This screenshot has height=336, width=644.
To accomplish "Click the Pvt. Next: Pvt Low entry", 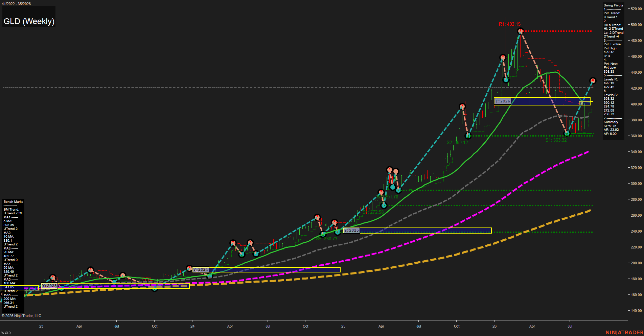I will [x=611, y=66].
